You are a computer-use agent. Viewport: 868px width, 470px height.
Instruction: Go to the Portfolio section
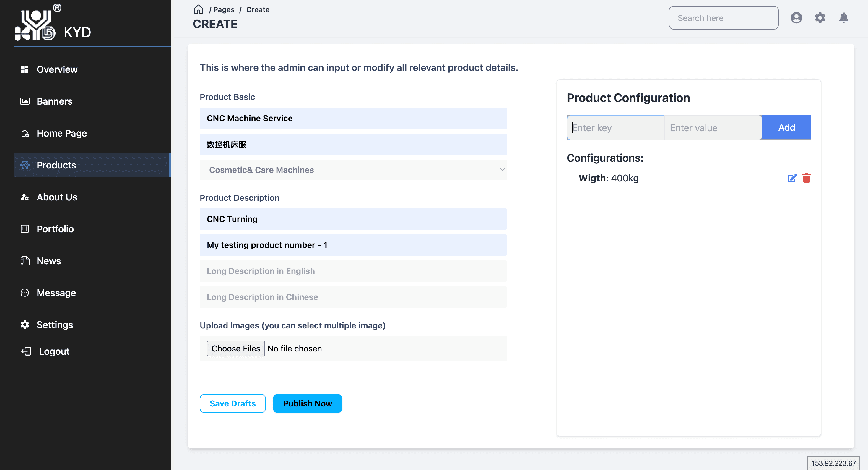click(55, 229)
